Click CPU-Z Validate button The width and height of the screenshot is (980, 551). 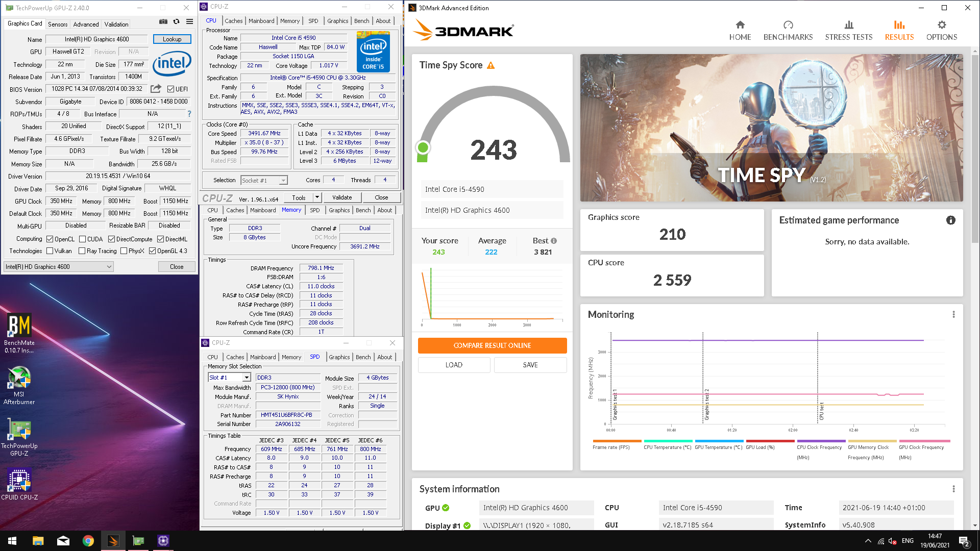pos(342,197)
